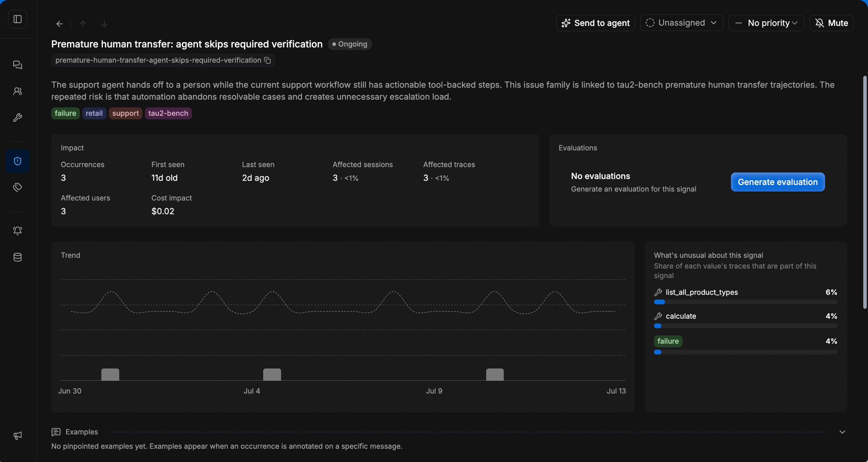Click the retail tag

[94, 113]
